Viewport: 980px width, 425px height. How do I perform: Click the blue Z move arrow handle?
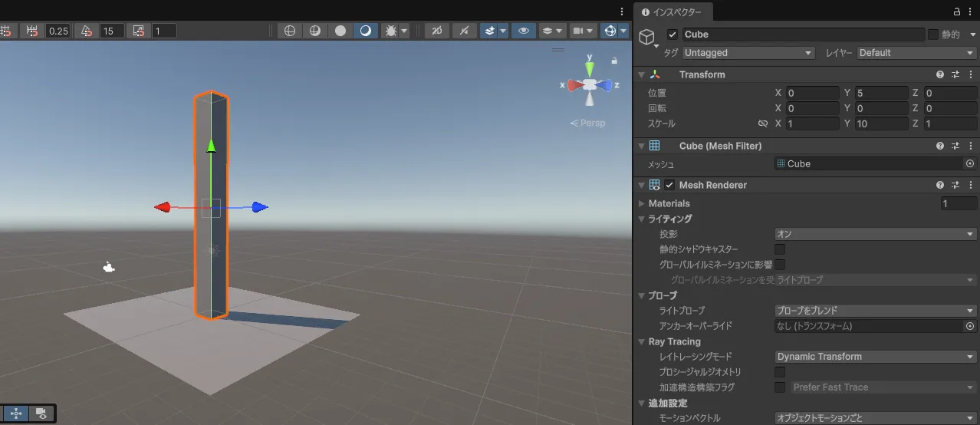260,207
